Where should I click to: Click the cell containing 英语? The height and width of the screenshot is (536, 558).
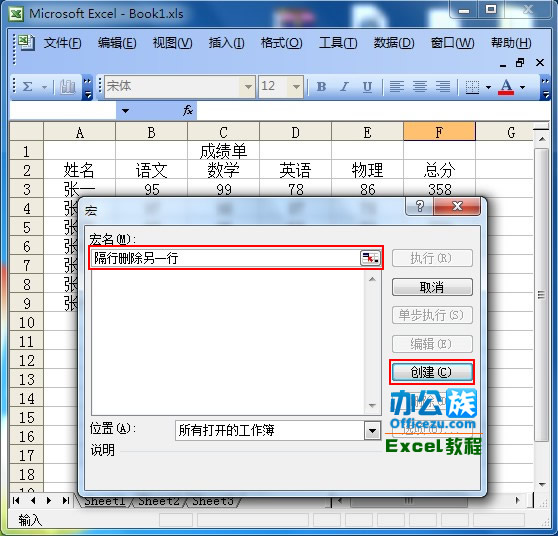(x=295, y=170)
